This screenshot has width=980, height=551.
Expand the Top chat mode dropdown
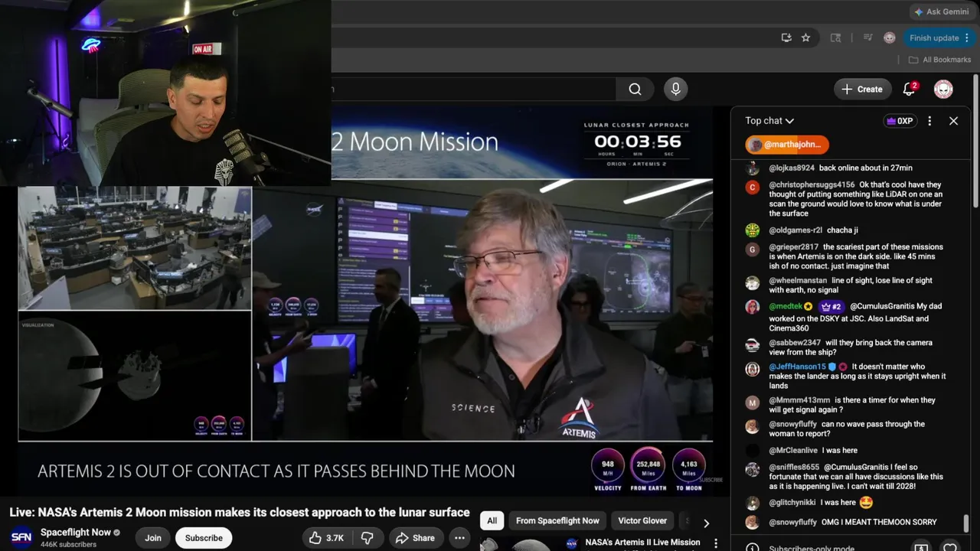[769, 121]
